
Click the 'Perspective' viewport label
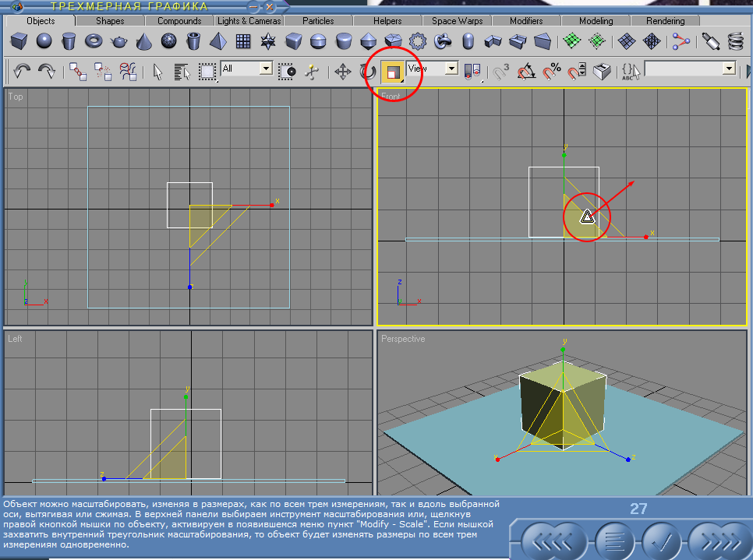click(403, 339)
